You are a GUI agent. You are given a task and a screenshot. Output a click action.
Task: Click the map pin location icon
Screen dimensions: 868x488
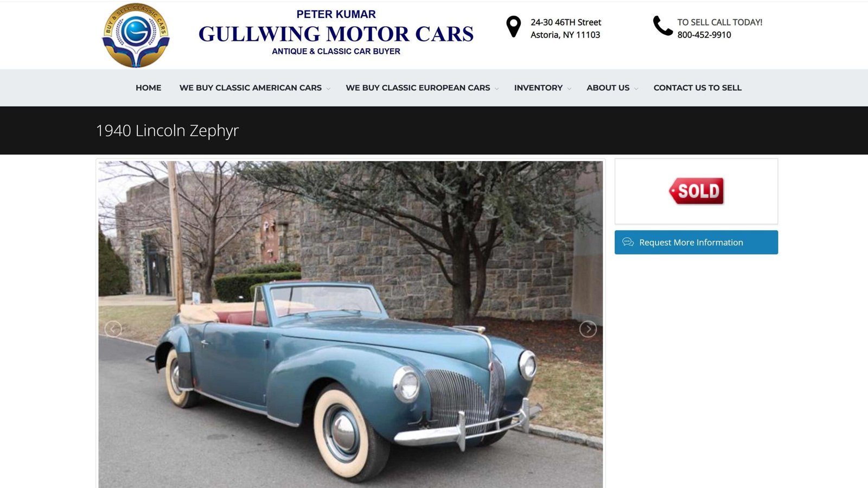click(513, 27)
